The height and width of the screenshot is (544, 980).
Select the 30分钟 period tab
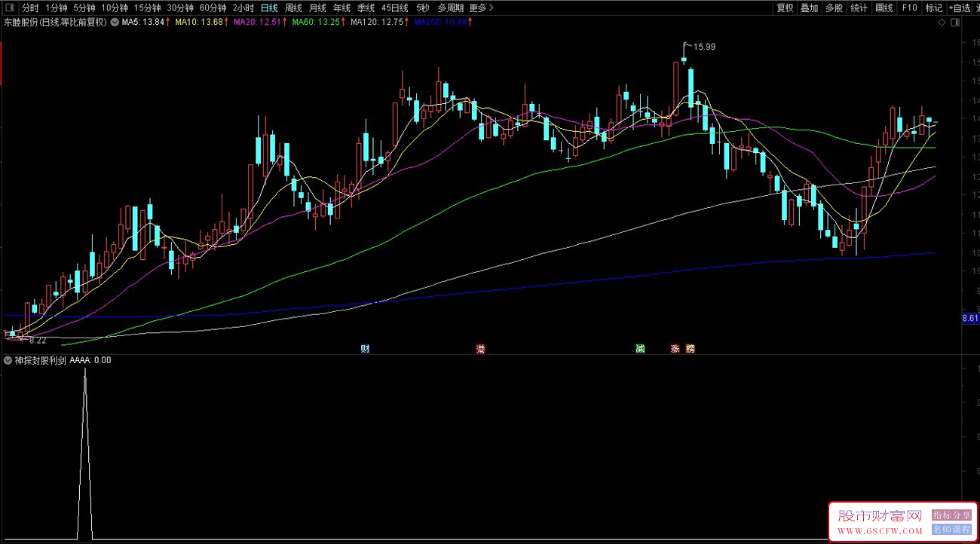coord(180,8)
